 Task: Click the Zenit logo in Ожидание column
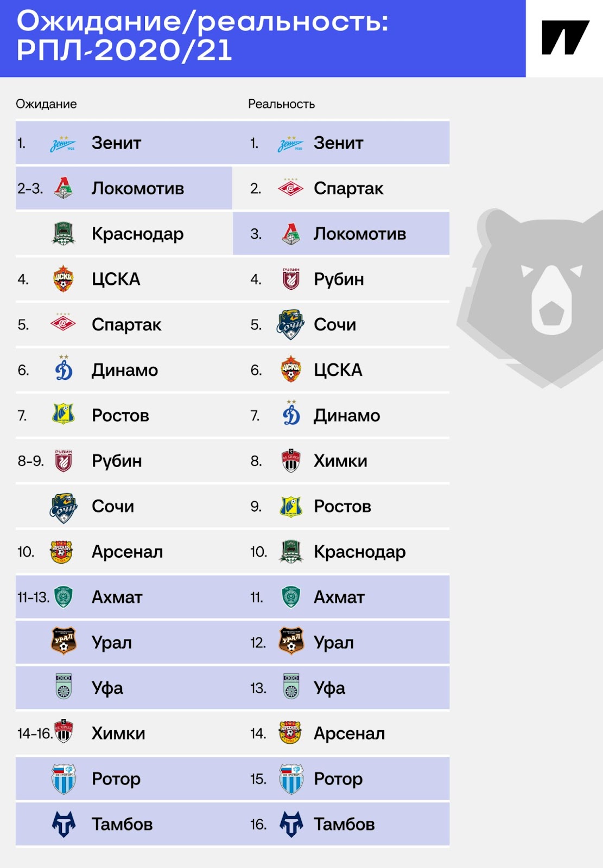63,144
